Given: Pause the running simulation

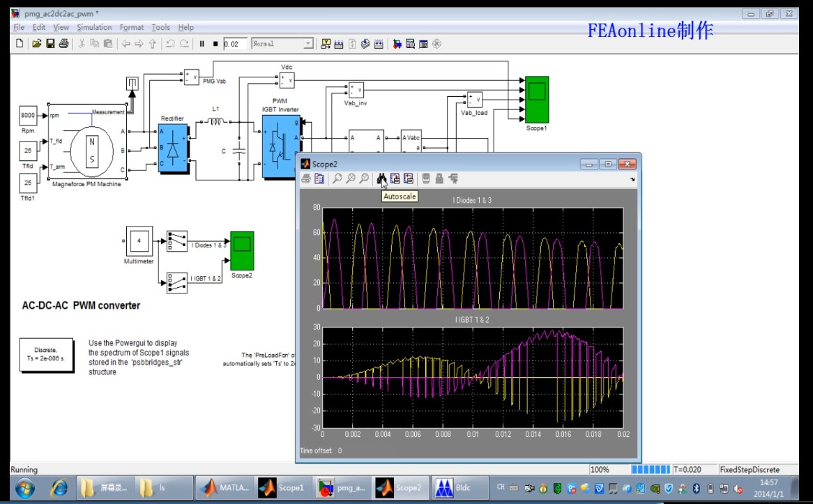Looking at the screenshot, I should pos(202,44).
